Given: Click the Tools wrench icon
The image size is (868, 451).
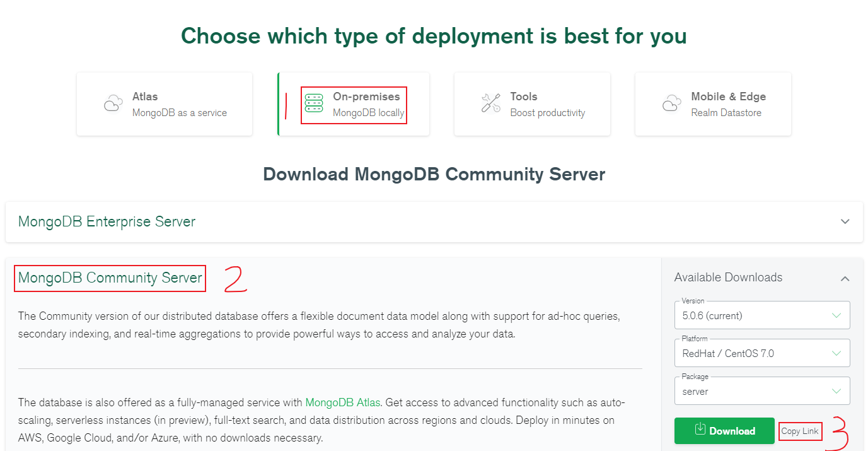Looking at the screenshot, I should coord(491,103).
